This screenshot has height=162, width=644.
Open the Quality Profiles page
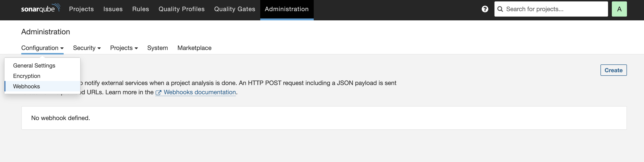pyautogui.click(x=182, y=9)
